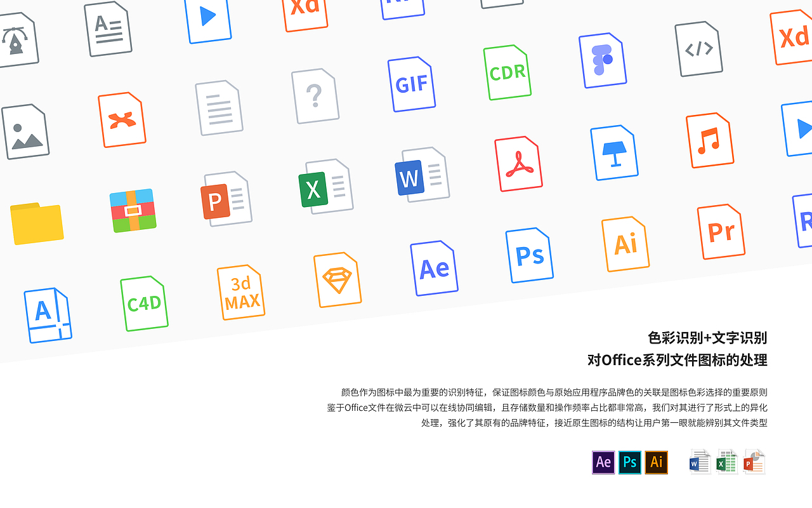The width and height of the screenshot is (812, 508).
Task: Click the pen tool vector file icon
Action: click(x=17, y=39)
